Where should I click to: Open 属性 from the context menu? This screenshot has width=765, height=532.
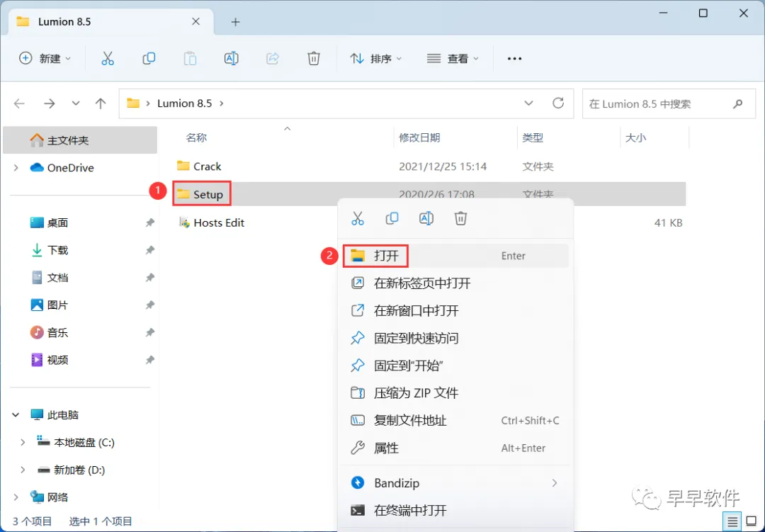click(455, 448)
